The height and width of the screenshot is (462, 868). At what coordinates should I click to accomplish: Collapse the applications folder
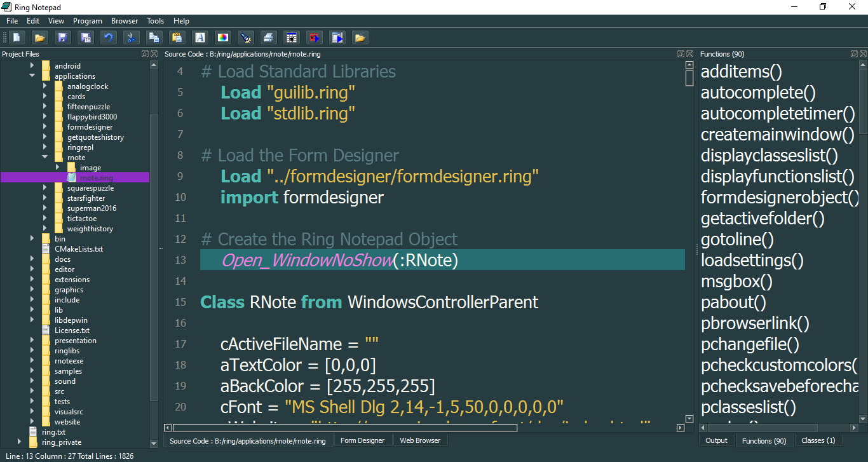pyautogui.click(x=32, y=76)
